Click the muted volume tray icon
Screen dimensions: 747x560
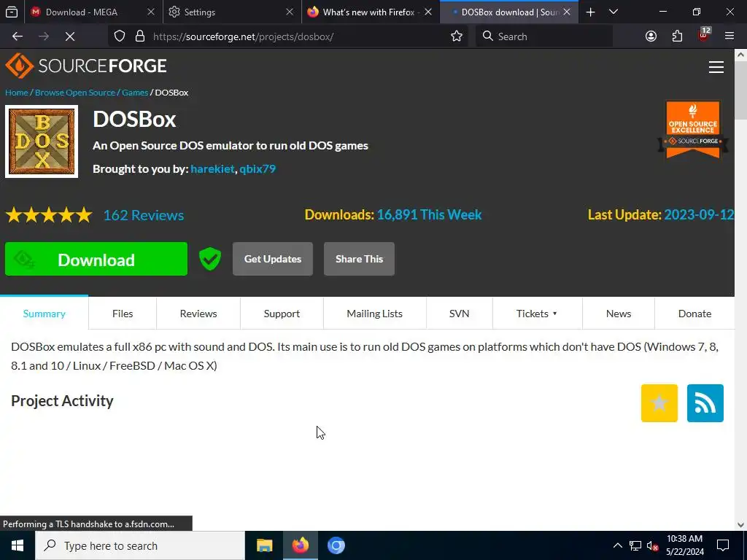click(652, 545)
